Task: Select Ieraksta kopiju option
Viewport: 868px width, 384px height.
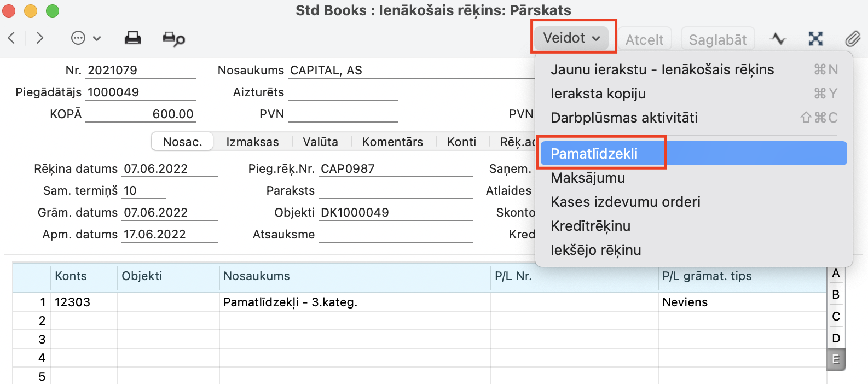Action: [x=598, y=94]
